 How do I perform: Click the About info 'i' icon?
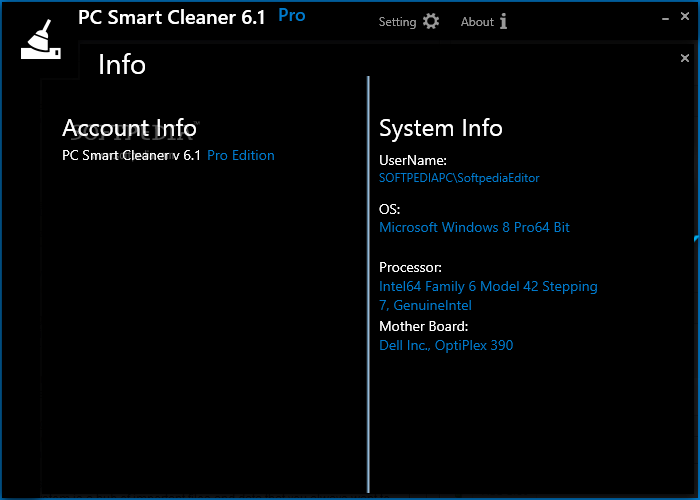tap(503, 21)
